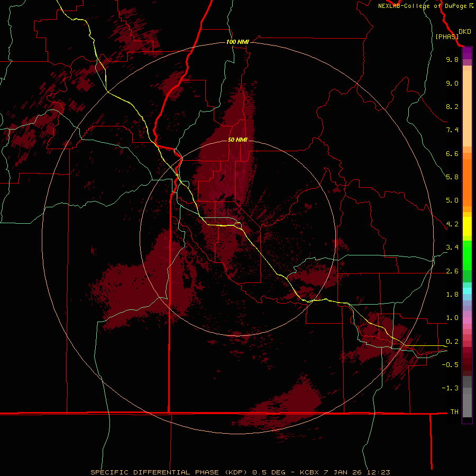The height and width of the screenshot is (476, 476).
Task: Click the DKD label above the color scale
Action: click(x=465, y=32)
